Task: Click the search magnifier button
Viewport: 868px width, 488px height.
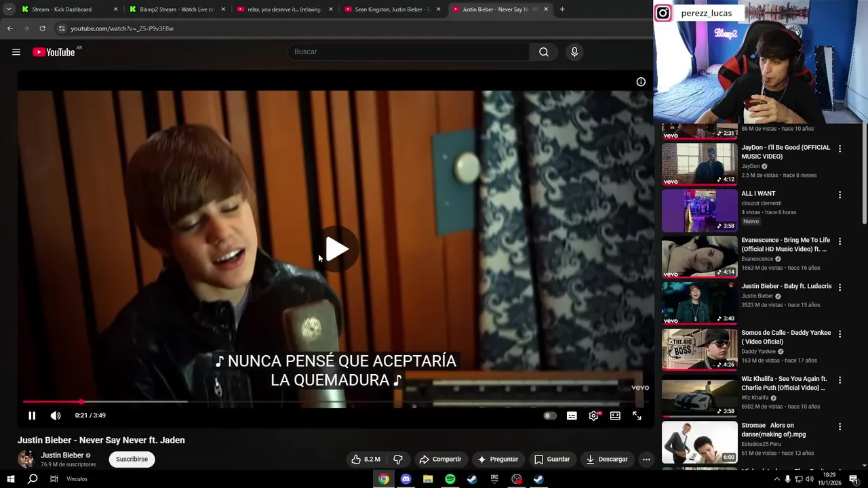Action: [544, 52]
